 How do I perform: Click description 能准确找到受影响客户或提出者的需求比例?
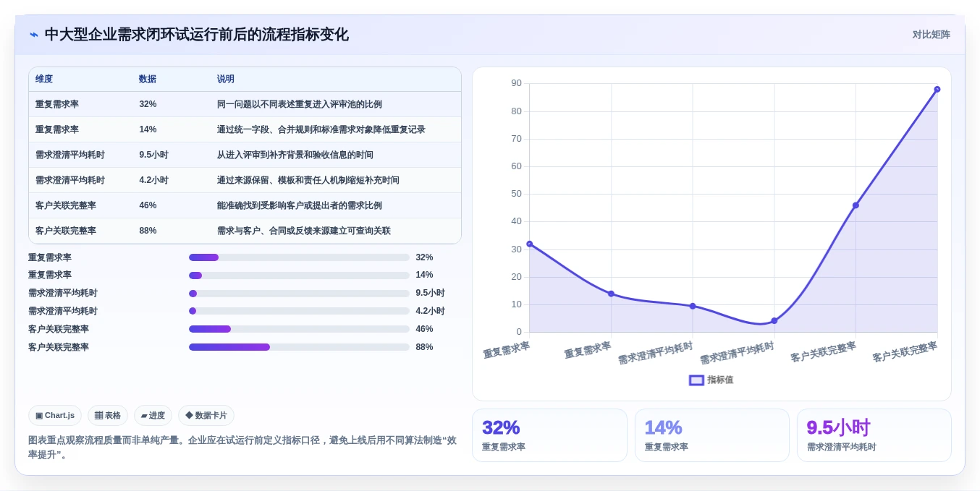tap(300, 205)
